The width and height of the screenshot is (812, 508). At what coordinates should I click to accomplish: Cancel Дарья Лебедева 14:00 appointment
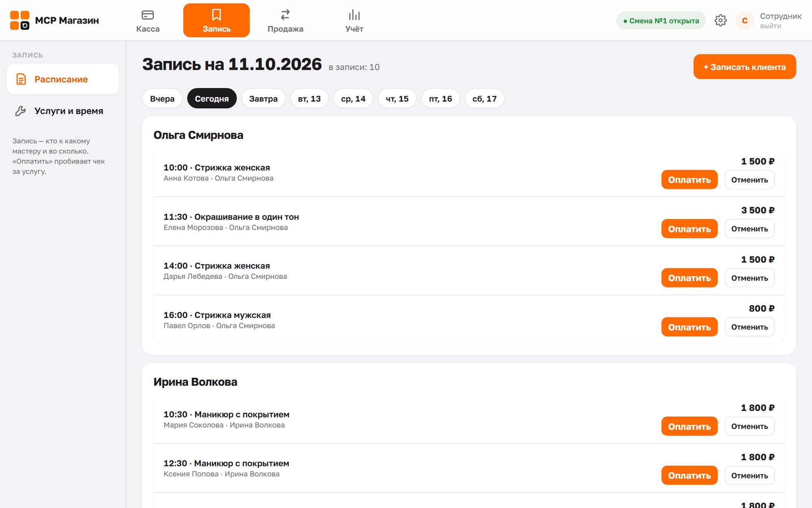pos(749,278)
